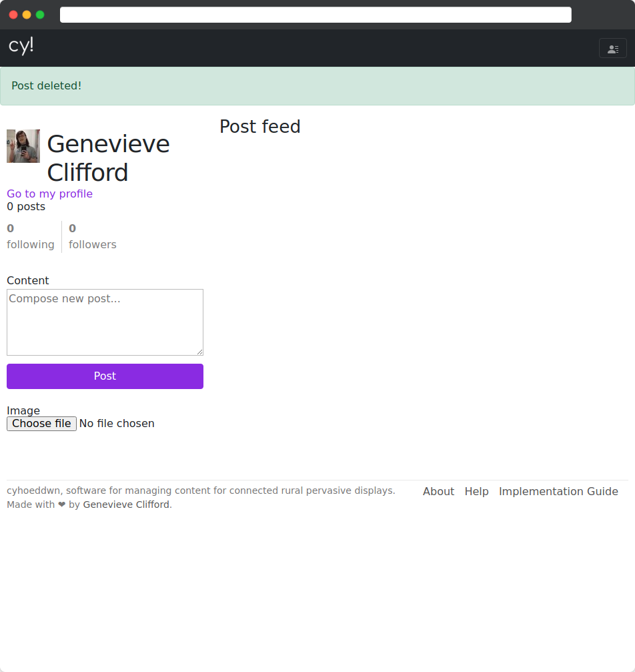Click into the Compose new post textarea
Screen dimensions: 635x672
[105, 322]
